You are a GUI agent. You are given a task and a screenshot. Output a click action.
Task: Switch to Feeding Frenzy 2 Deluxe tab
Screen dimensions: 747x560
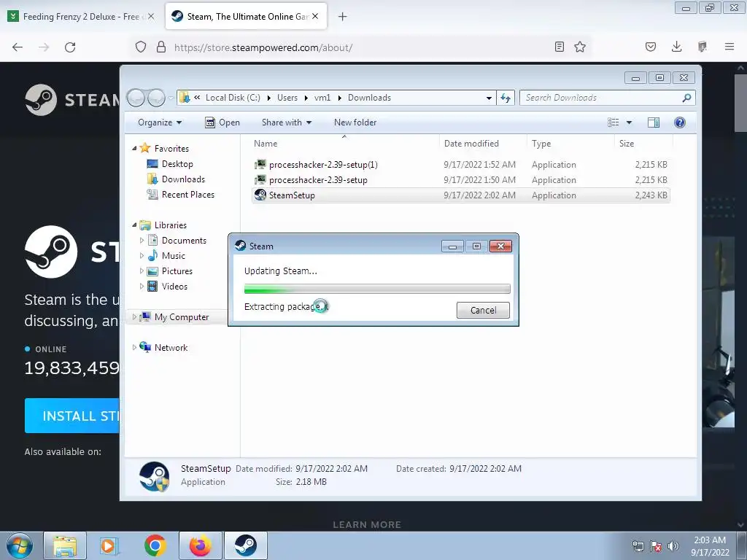pyautogui.click(x=81, y=17)
